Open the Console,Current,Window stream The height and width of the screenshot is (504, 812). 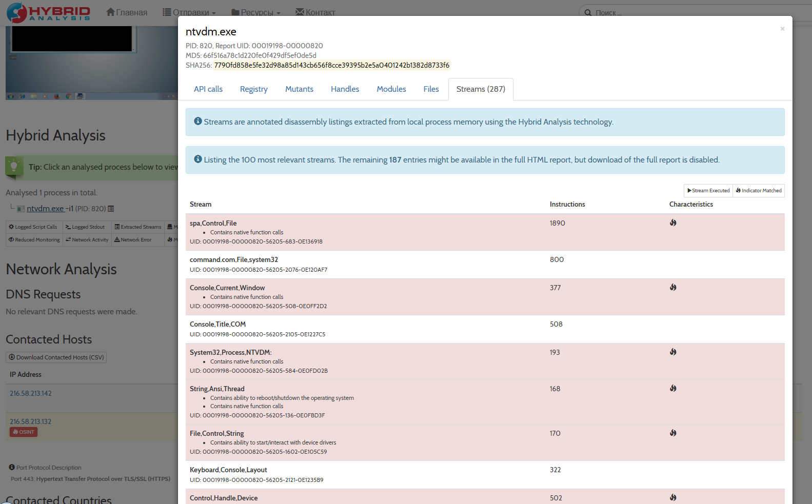[227, 288]
